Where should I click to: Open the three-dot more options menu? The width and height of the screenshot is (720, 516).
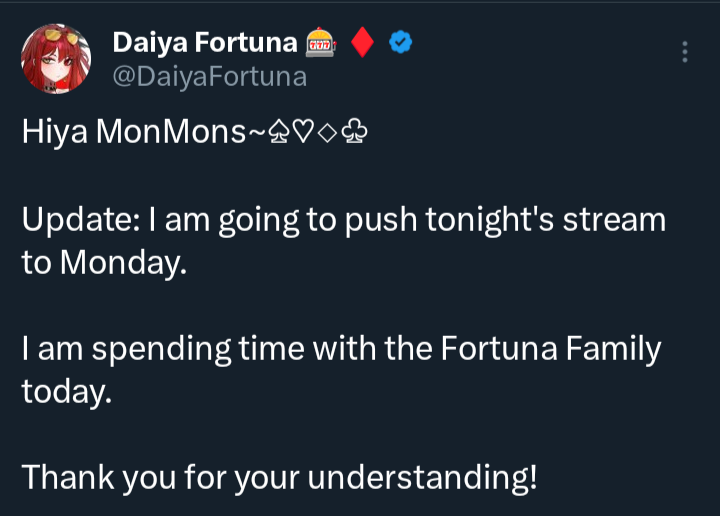(685, 52)
